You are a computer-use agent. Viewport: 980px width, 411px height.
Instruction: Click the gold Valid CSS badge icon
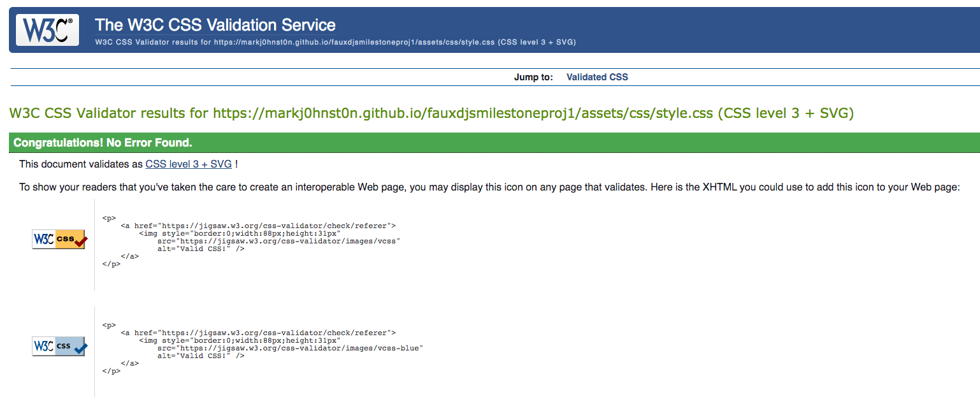pyautogui.click(x=60, y=240)
